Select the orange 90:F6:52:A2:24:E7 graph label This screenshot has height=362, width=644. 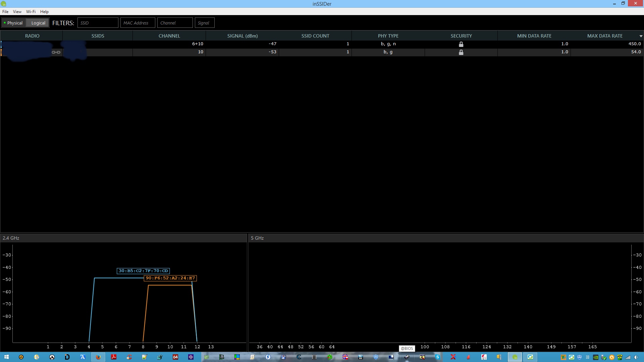coord(170,278)
